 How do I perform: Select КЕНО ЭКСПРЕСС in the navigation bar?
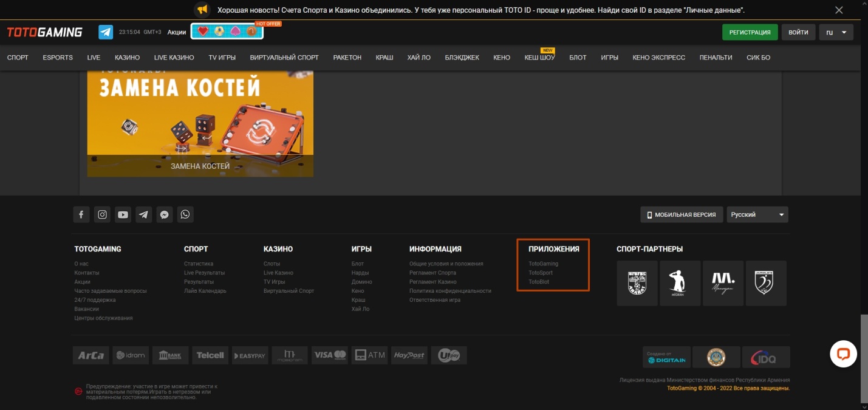(659, 58)
